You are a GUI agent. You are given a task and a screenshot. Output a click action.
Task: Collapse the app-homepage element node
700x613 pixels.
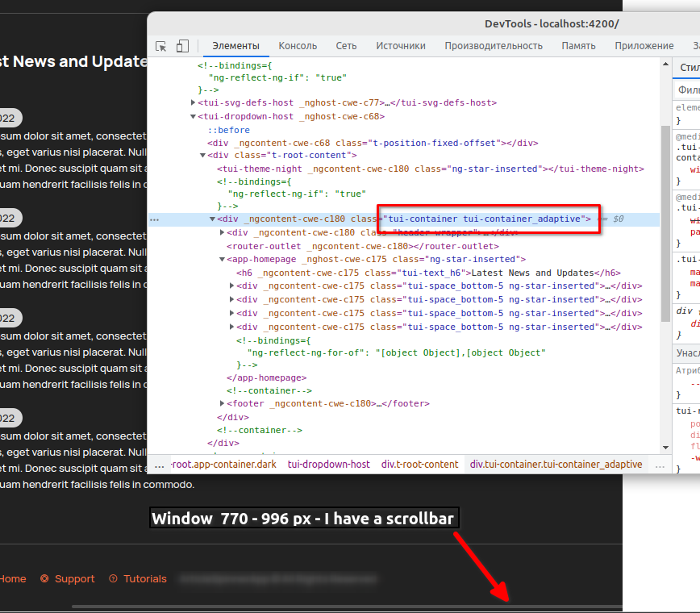click(x=221, y=259)
